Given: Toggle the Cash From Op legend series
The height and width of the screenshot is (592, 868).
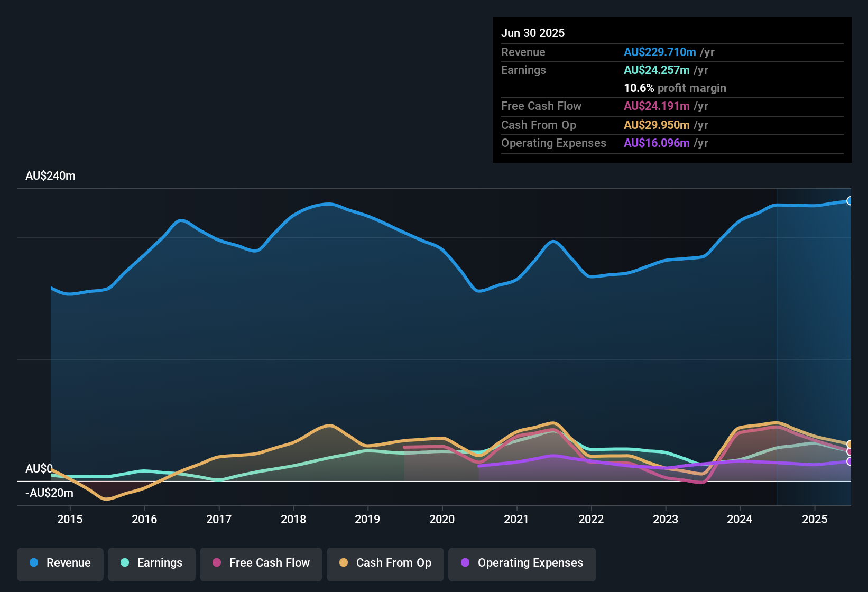Looking at the screenshot, I should [x=385, y=563].
